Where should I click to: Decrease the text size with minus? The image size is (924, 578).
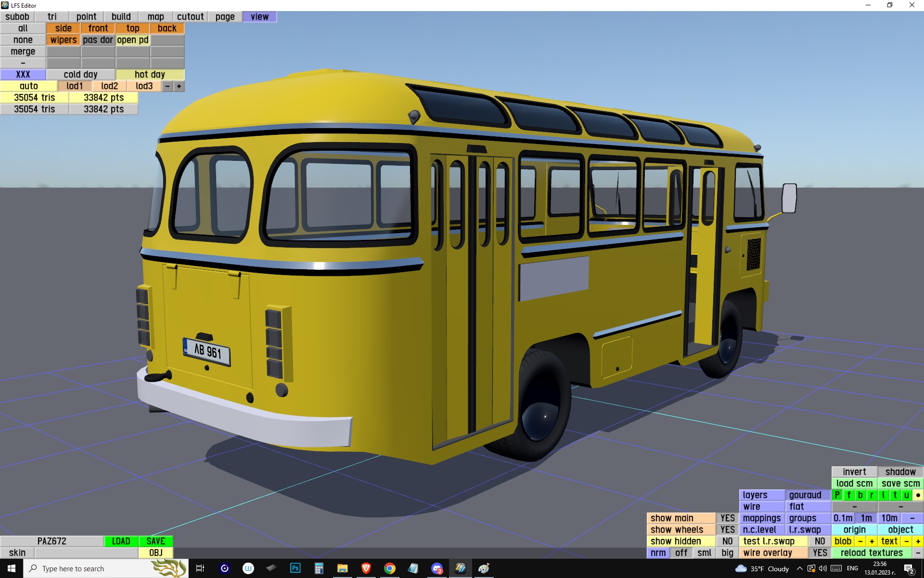click(x=906, y=541)
